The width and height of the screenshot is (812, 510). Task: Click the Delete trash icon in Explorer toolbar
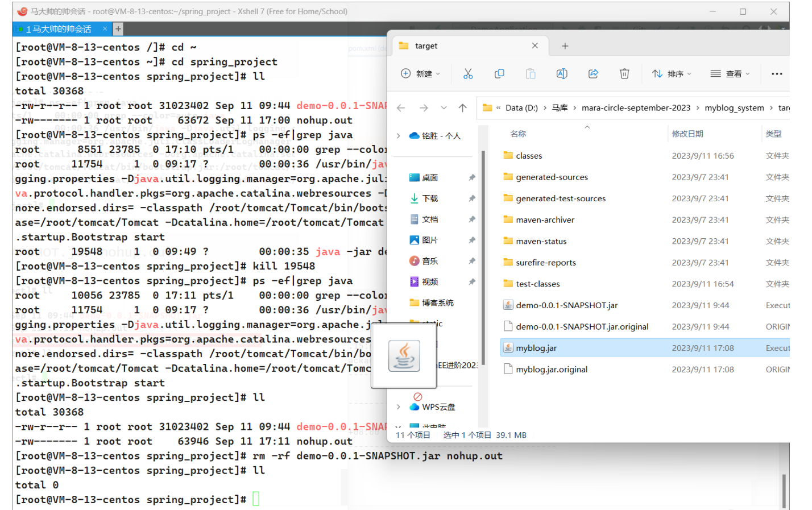pyautogui.click(x=624, y=74)
